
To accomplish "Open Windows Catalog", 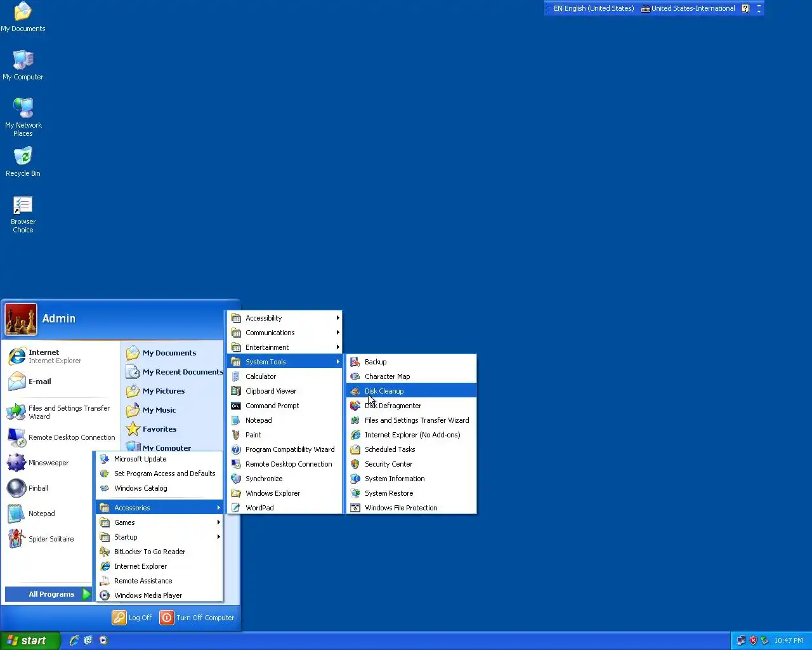I will [x=160, y=488].
